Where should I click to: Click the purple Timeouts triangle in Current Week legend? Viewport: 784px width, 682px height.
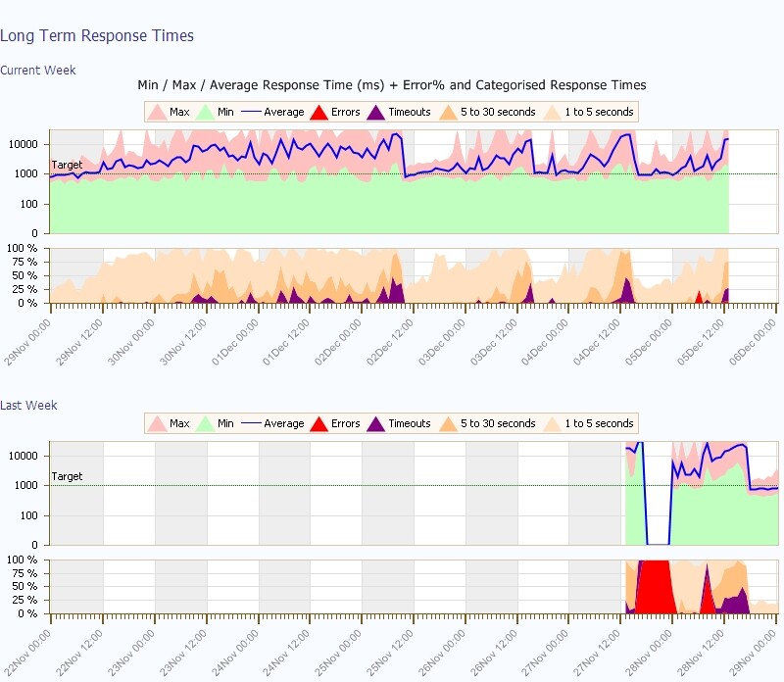point(376,113)
